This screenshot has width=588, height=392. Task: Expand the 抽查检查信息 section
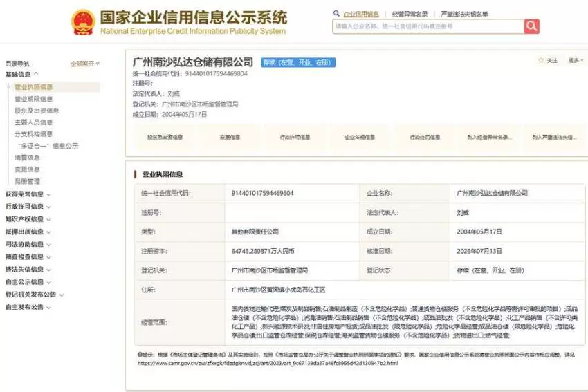tap(28, 256)
